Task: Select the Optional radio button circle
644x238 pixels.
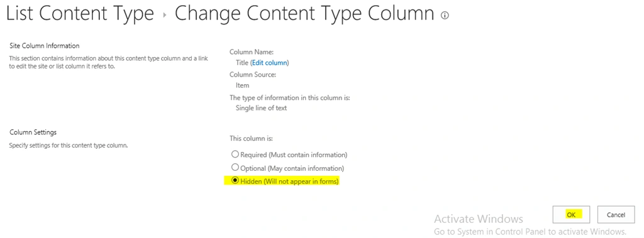Action: pos(235,168)
